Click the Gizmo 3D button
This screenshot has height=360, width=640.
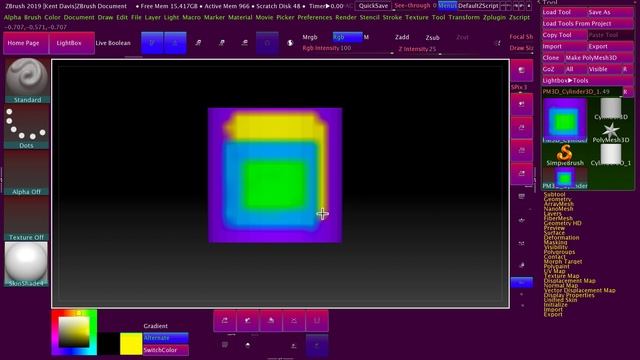click(267, 43)
